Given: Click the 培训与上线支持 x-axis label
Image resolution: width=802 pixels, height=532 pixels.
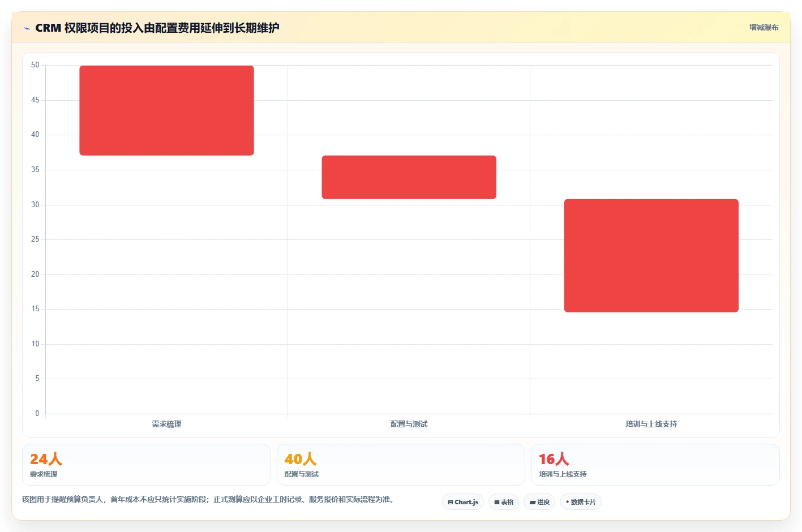Looking at the screenshot, I should (651, 424).
